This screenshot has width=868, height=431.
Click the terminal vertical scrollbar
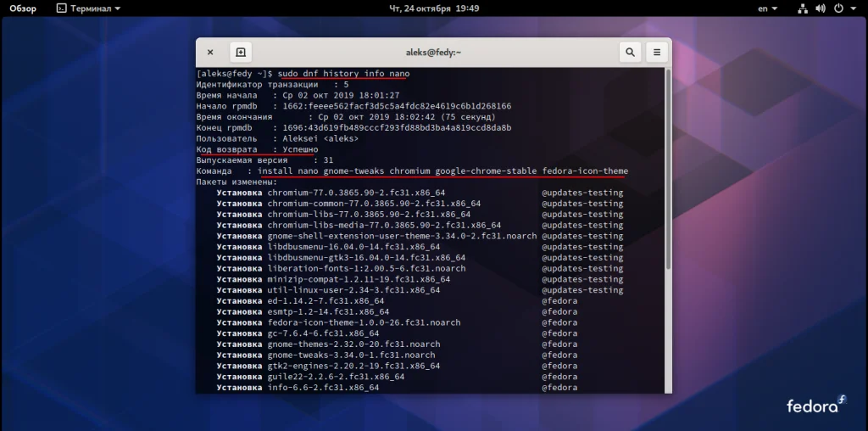point(668,169)
